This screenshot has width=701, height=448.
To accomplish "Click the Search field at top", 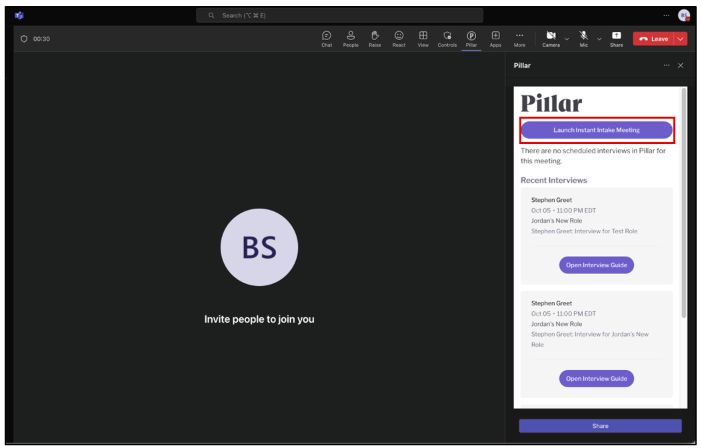I will (x=339, y=15).
